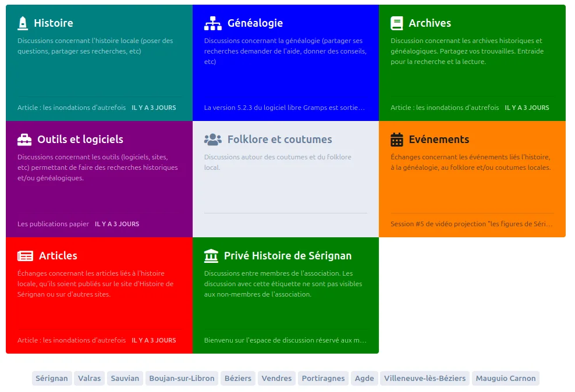The width and height of the screenshot is (575, 392).
Task: Click the Outils et logiciels toolbox icon
Action: pyautogui.click(x=24, y=140)
